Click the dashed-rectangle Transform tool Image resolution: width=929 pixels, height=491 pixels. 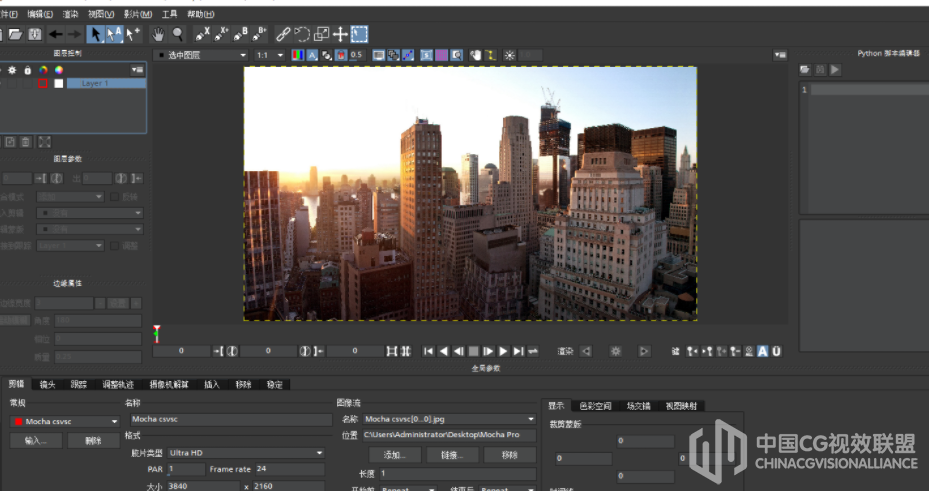tap(360, 34)
